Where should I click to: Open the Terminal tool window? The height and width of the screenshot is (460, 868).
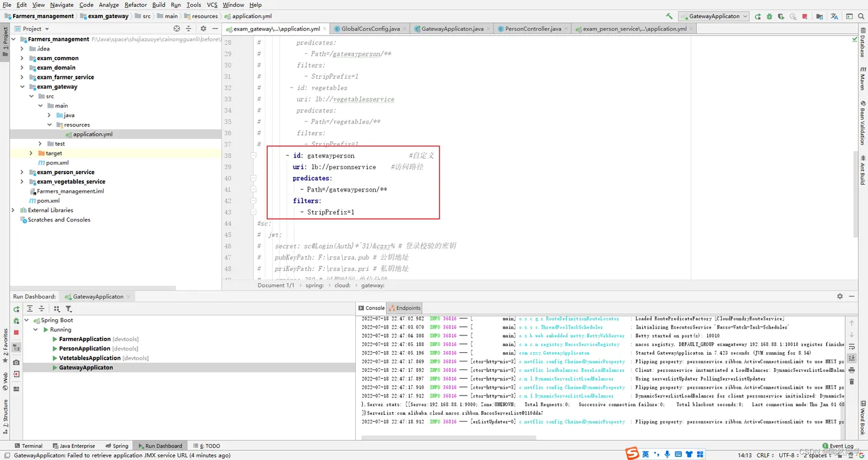[x=29, y=446]
